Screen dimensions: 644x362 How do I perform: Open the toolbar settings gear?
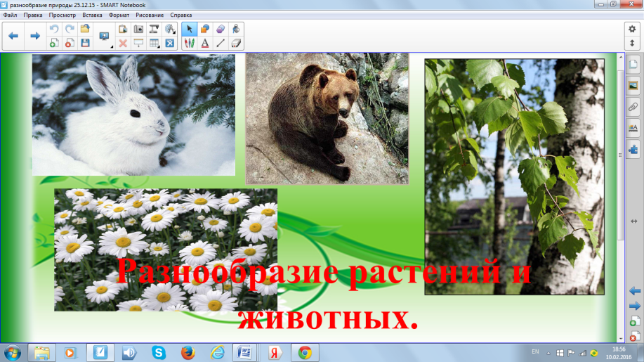[631, 28]
